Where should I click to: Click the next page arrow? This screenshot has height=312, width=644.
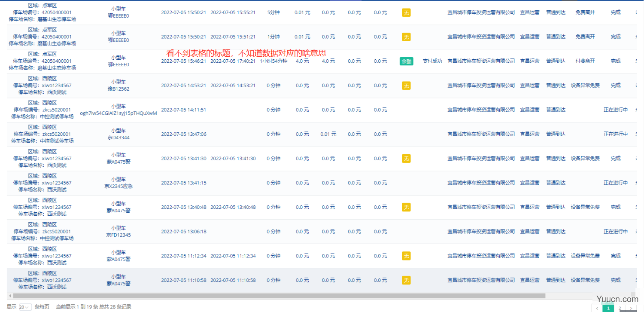[x=630, y=308]
